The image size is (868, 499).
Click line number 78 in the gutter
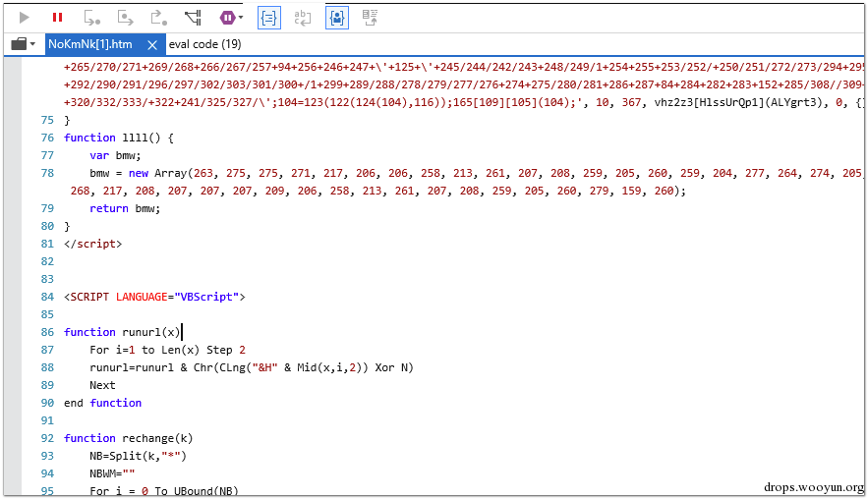(x=47, y=173)
